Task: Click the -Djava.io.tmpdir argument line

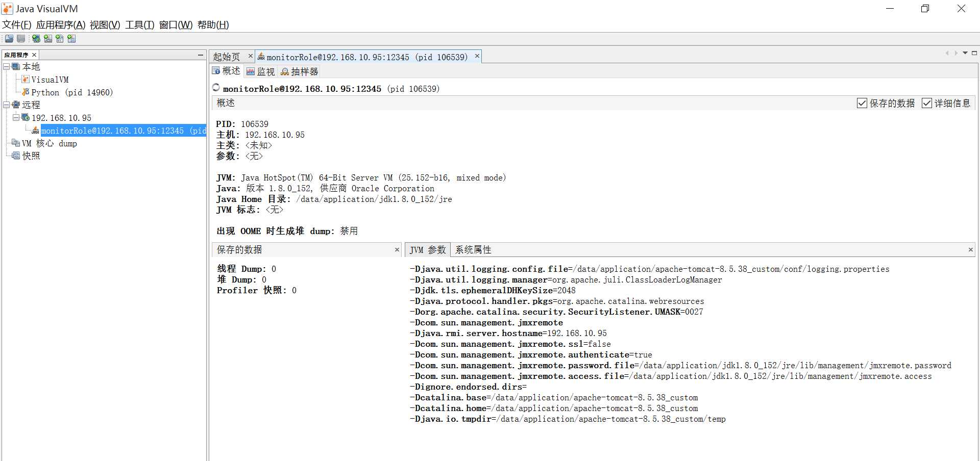Action: [568, 419]
